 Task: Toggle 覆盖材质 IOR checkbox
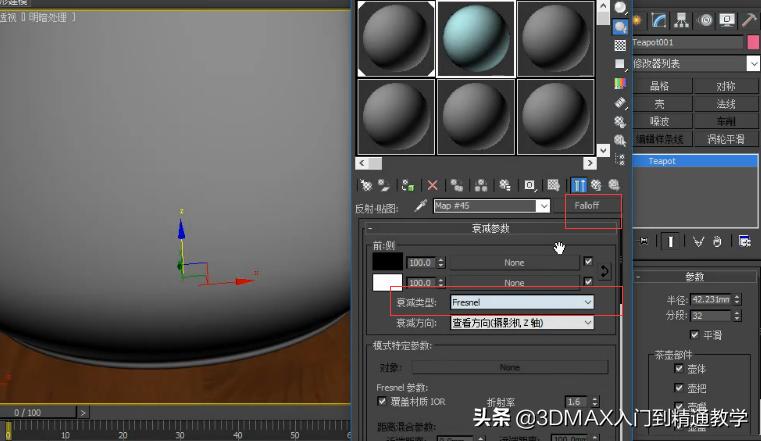382,401
